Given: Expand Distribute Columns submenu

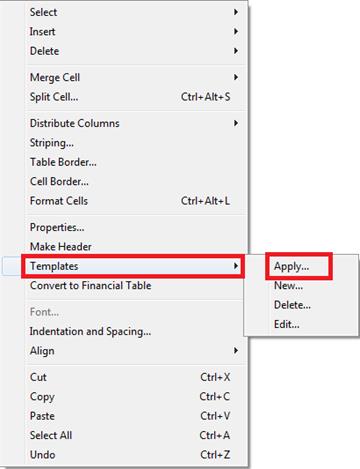Looking at the screenshot, I should 133,123.
